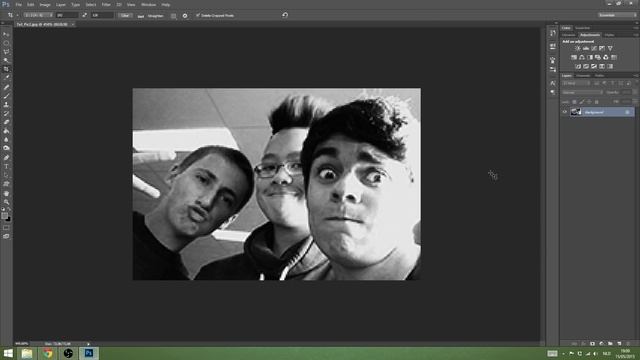Add a Black & White adjustment
The height and width of the screenshot is (360, 640).
590,57
